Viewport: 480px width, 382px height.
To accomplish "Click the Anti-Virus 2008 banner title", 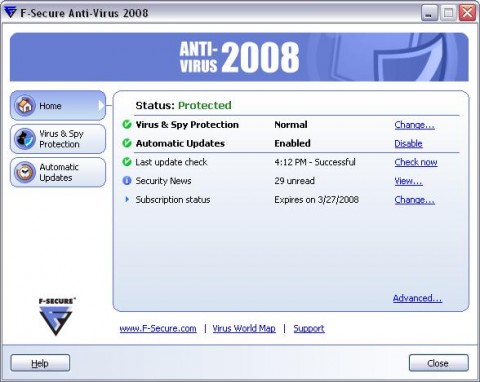I will (239, 57).
